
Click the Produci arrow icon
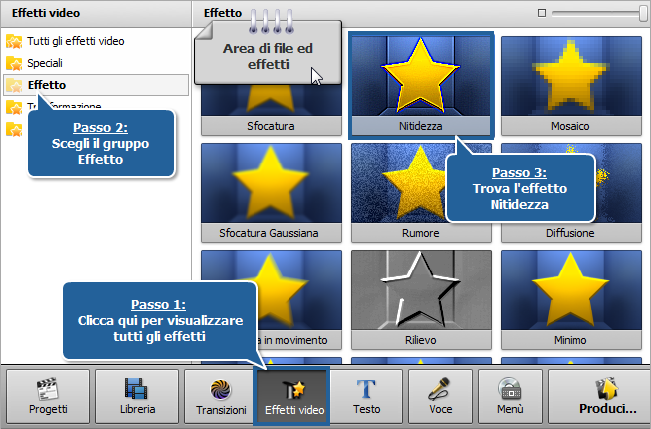click(607, 389)
